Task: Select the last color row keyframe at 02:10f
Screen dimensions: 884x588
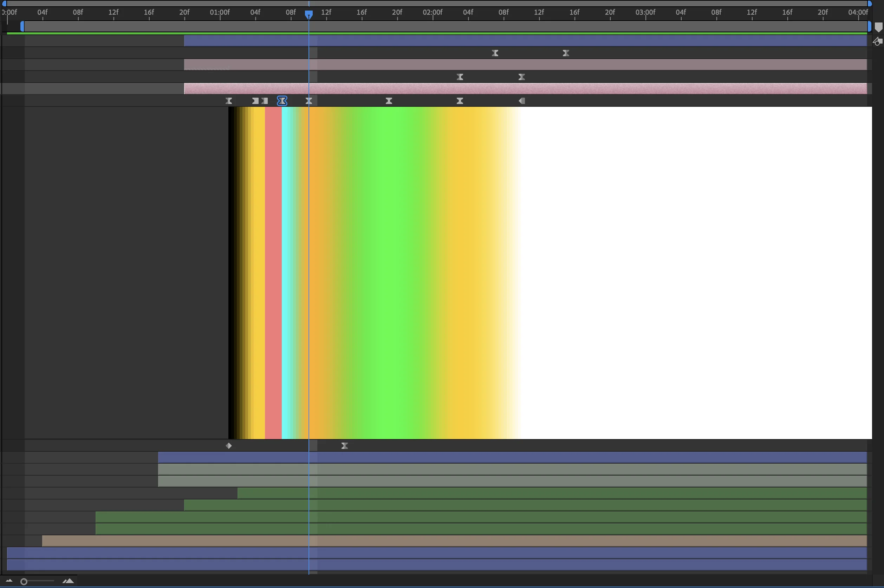Action: [522, 101]
